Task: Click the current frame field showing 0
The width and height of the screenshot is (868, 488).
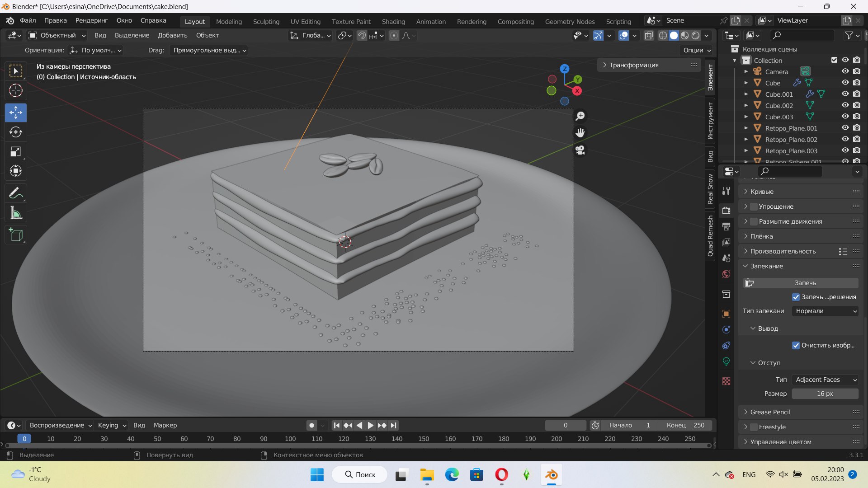Action: pyautogui.click(x=565, y=425)
